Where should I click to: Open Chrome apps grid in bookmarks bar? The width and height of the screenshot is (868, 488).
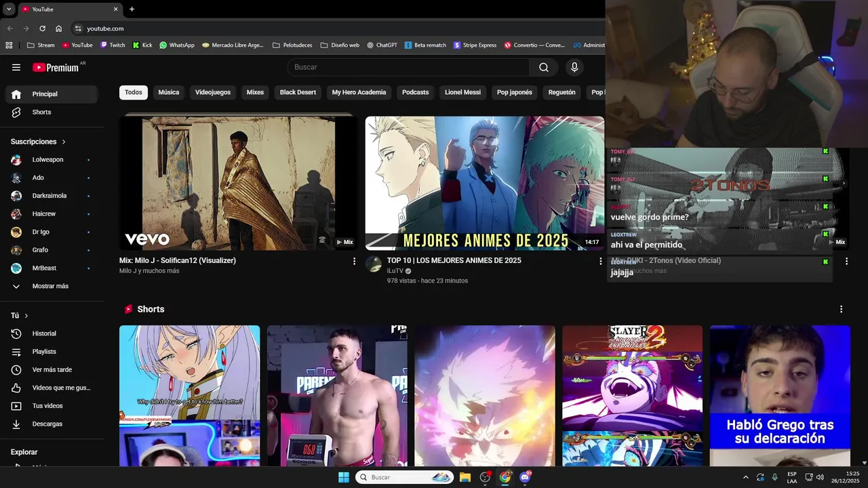pos(9,45)
